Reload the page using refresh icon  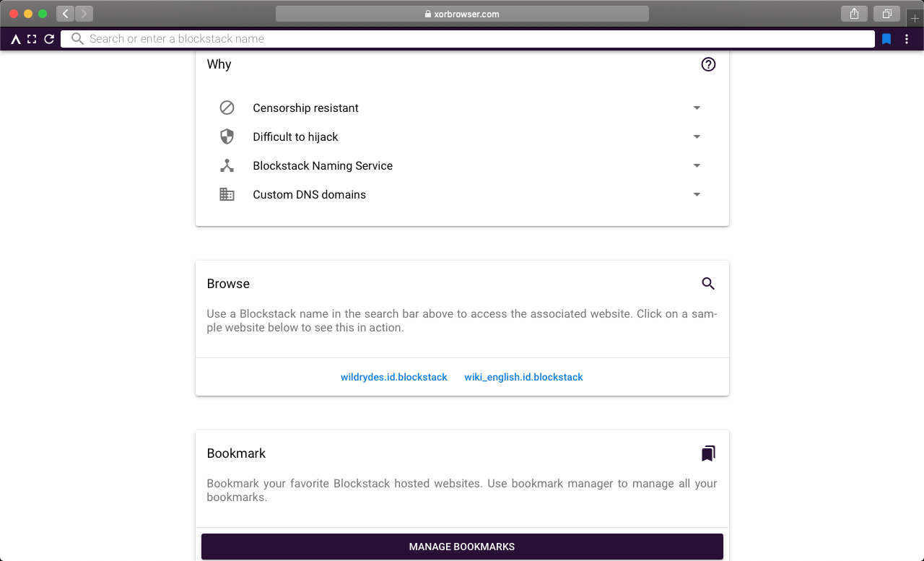[49, 39]
